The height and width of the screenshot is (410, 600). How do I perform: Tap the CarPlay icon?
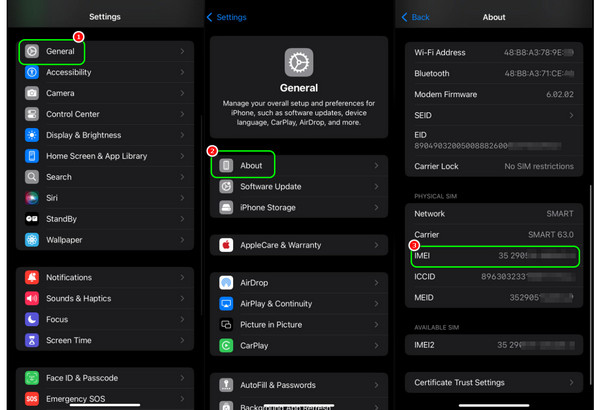point(226,346)
